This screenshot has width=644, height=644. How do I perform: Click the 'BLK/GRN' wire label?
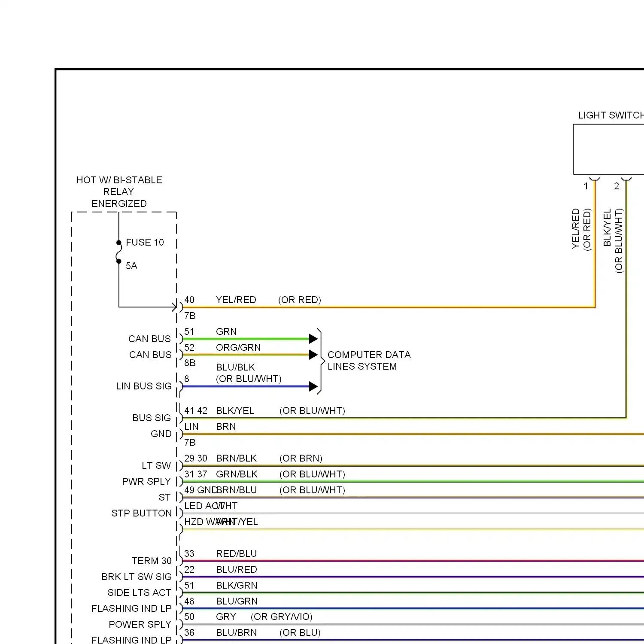(x=237, y=585)
